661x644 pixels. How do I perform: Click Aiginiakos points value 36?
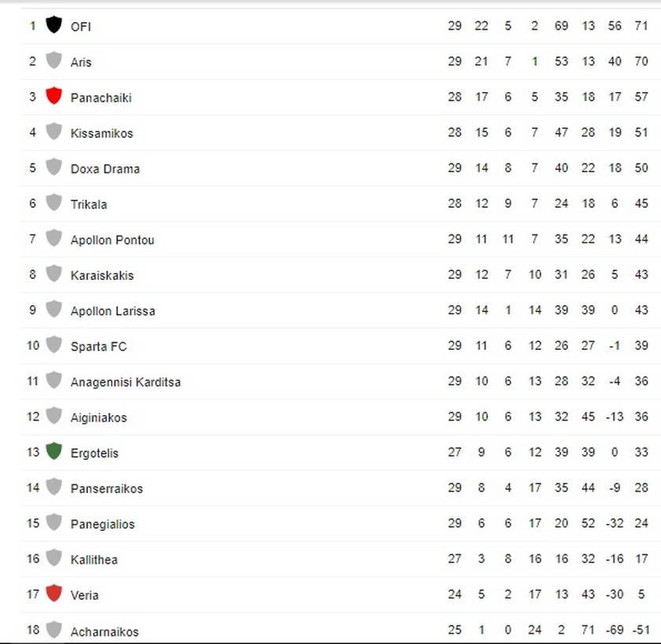(641, 417)
